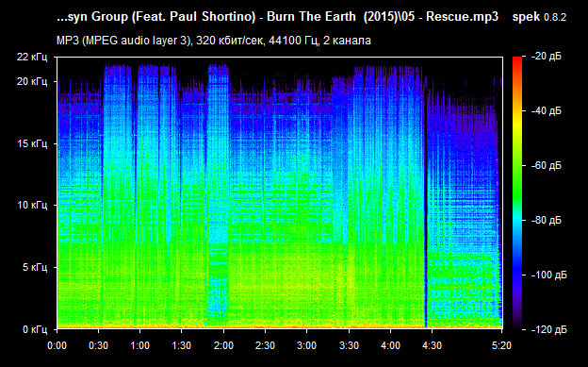The height and width of the screenshot is (367, 588).
Task: Click the 2:00 time axis marker
Action: (223, 345)
